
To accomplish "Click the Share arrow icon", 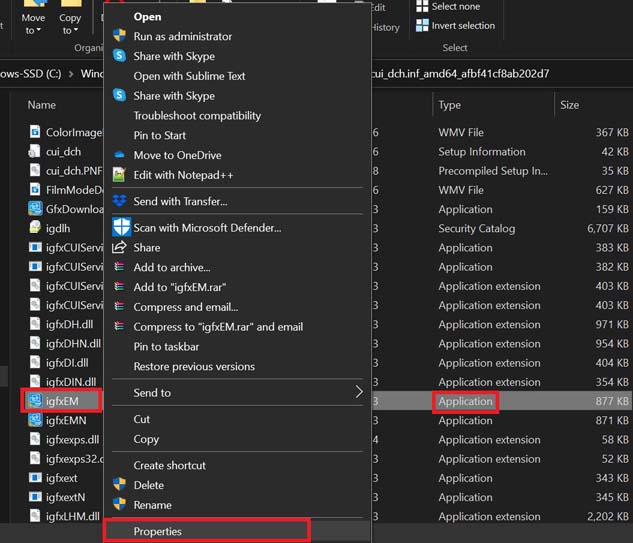I will [x=119, y=247].
